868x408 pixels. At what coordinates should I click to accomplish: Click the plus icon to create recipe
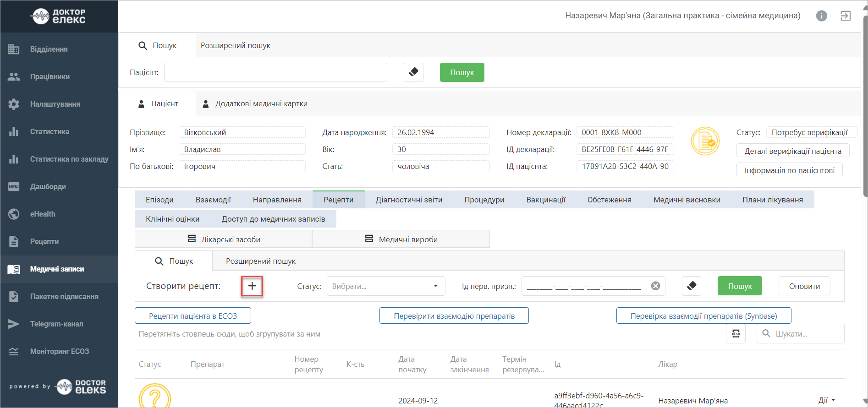pos(252,286)
